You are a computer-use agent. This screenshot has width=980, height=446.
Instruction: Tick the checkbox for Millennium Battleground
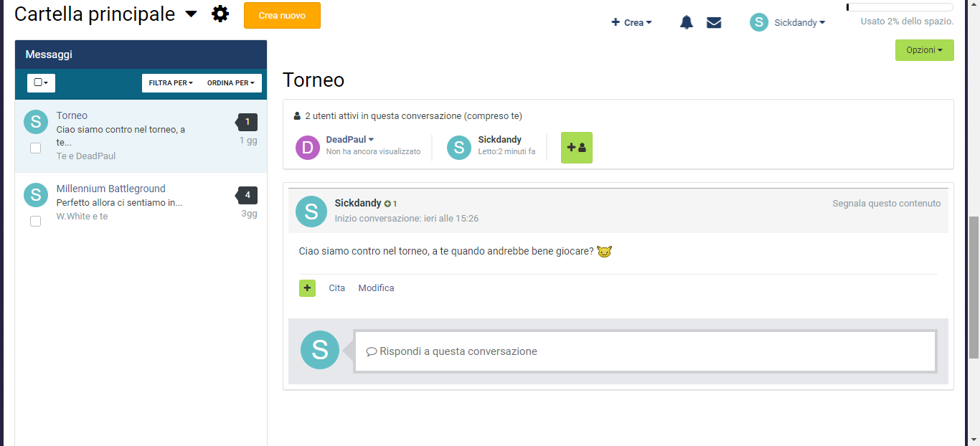pos(35,222)
